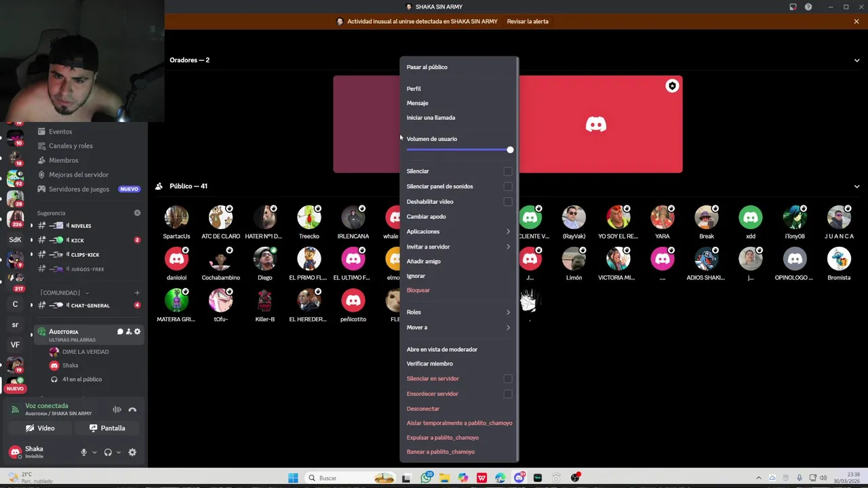Toggle Ensordecer servidor checkbox
The image size is (868, 488).
(x=508, y=394)
